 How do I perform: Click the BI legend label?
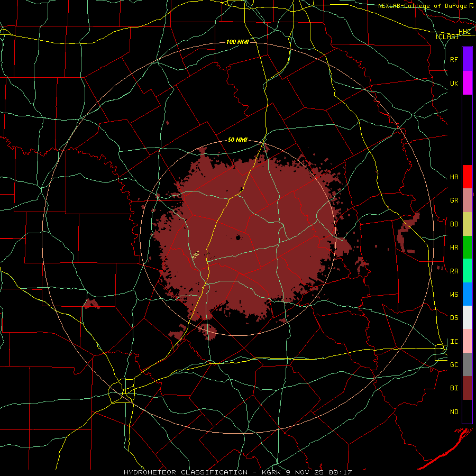coord(454,388)
